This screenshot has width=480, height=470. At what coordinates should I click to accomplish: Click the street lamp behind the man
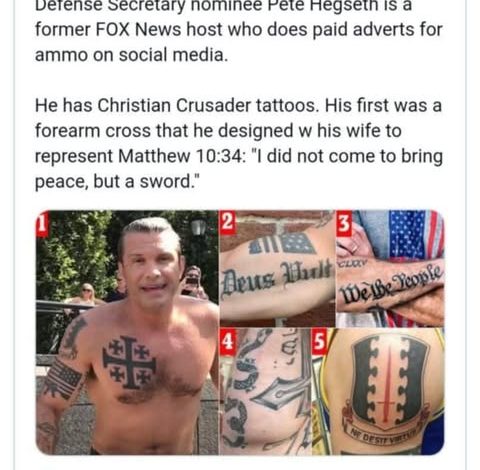(198, 227)
